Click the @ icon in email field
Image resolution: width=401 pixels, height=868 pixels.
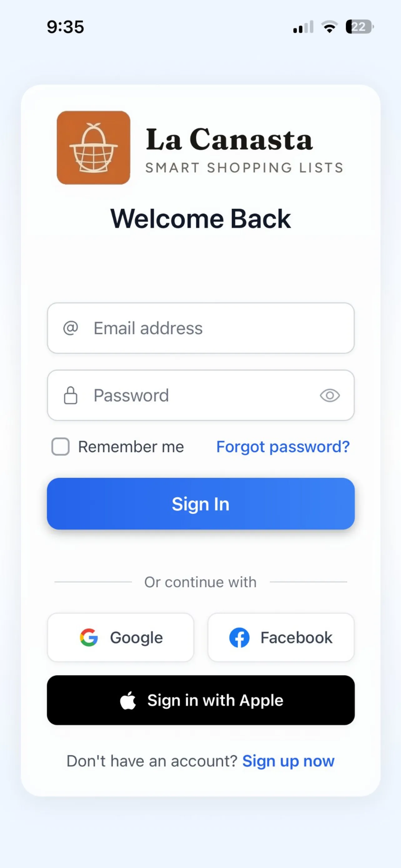(71, 328)
